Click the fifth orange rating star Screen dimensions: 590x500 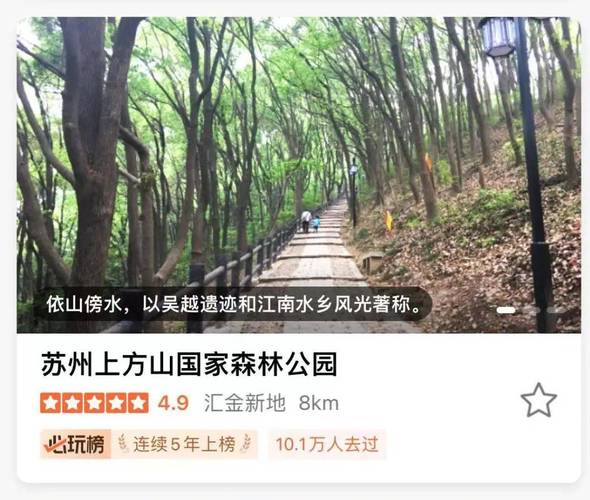pyautogui.click(x=138, y=403)
